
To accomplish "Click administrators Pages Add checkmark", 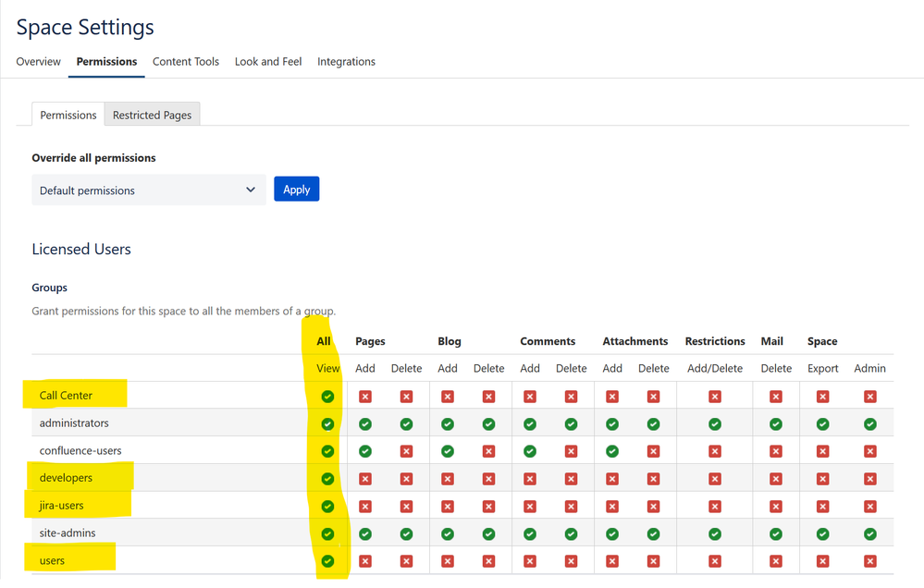I will click(x=365, y=424).
